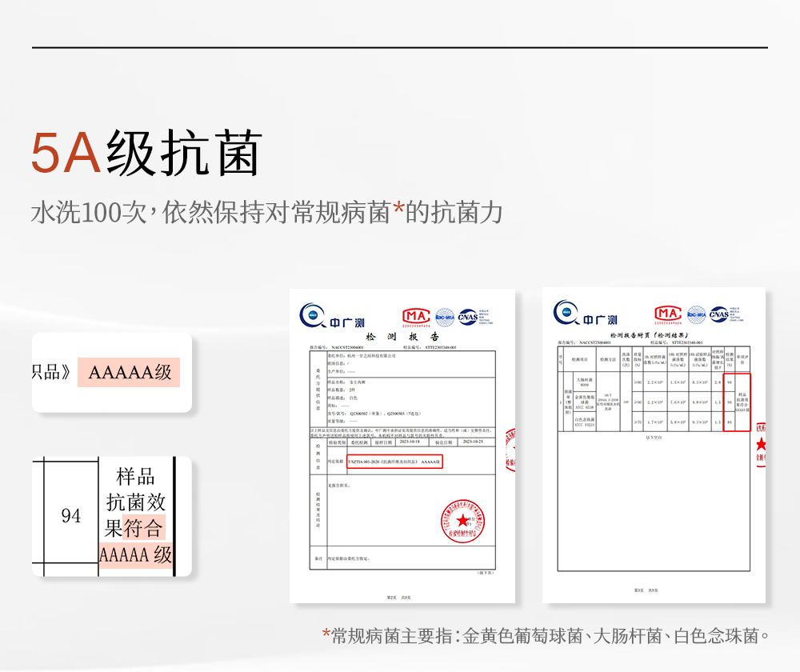Click the footnote 常规病菌主要指：金黄色葡萄球菌、大肠杆菌、白色念珠菌
This screenshot has width=800, height=672.
click(546, 636)
